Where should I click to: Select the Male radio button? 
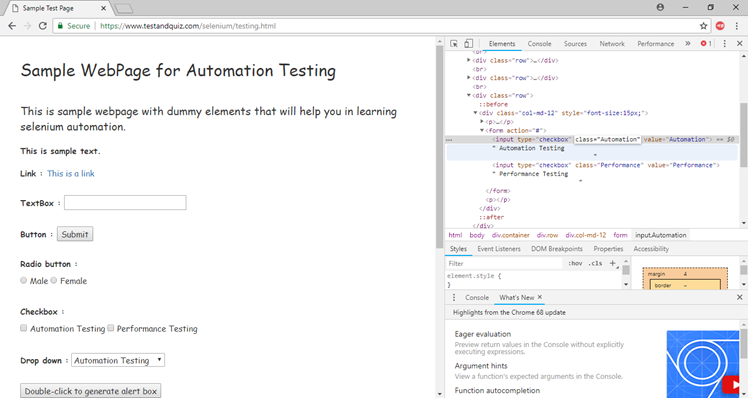[23, 280]
